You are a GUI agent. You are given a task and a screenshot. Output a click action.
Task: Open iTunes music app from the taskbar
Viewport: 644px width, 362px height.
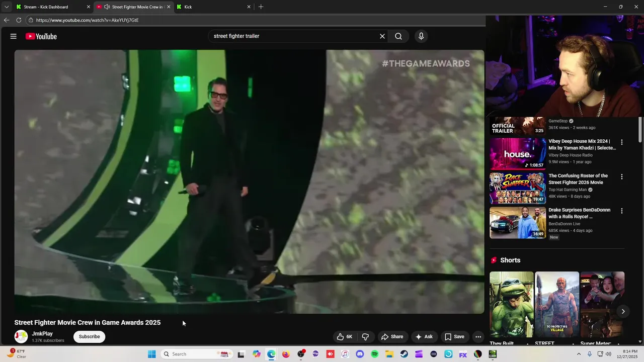coord(345,354)
